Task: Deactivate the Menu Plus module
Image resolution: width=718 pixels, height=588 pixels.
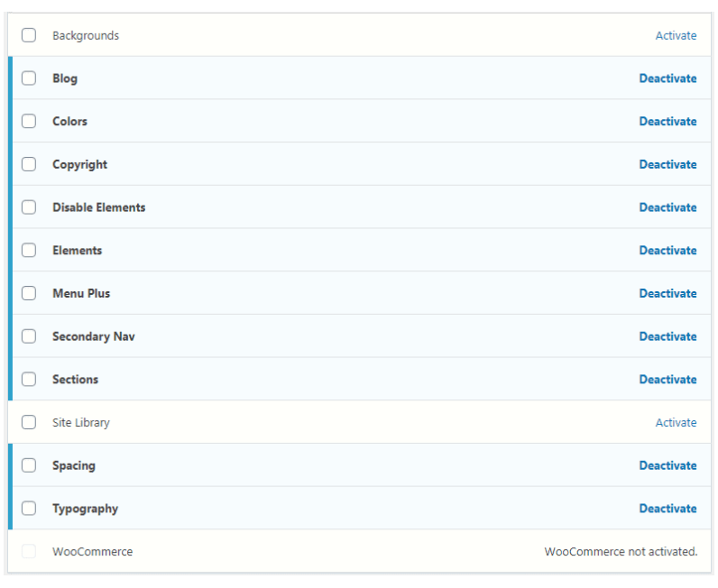Action: pyautogui.click(x=668, y=294)
